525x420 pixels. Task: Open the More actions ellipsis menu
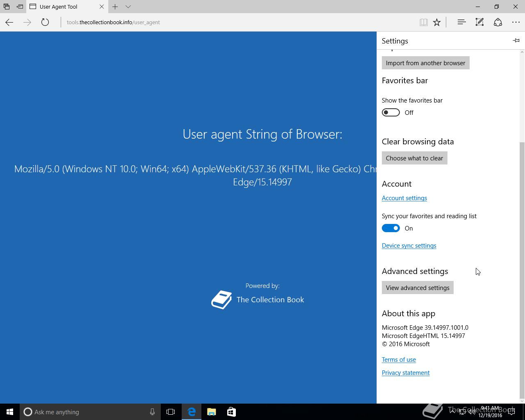[x=516, y=22]
